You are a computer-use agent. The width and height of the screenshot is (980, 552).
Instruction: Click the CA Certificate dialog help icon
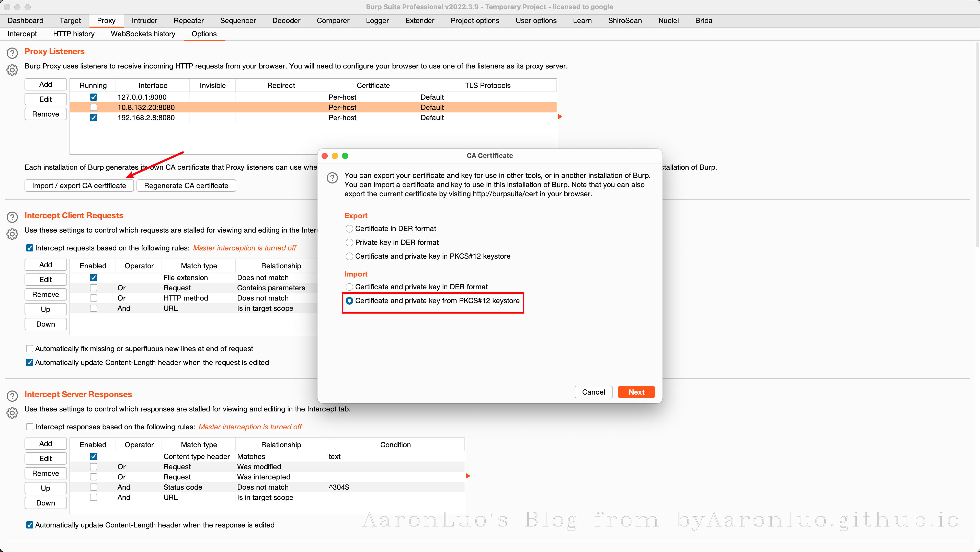tap(332, 178)
